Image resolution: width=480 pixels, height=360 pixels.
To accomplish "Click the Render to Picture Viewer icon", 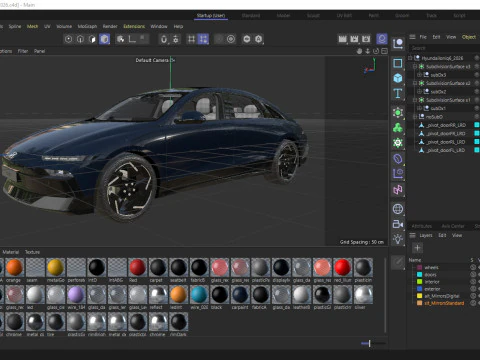I will (354, 39).
